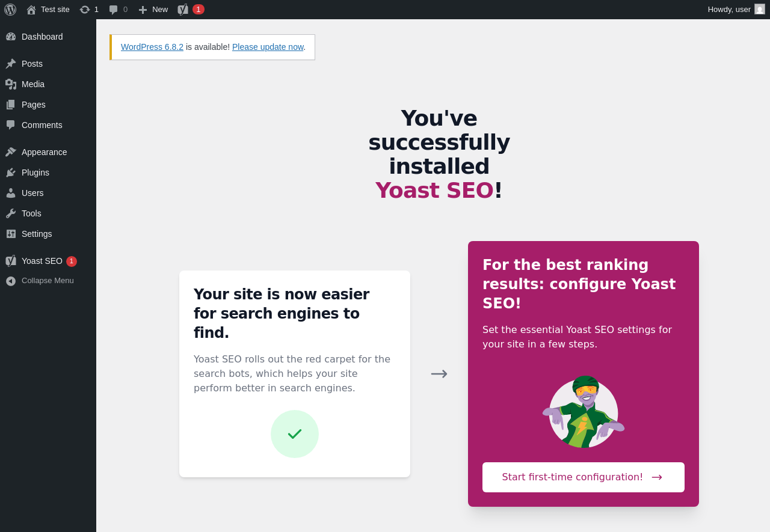Click the Media icon in sidebar
The width and height of the screenshot is (770, 532).
coord(11,84)
